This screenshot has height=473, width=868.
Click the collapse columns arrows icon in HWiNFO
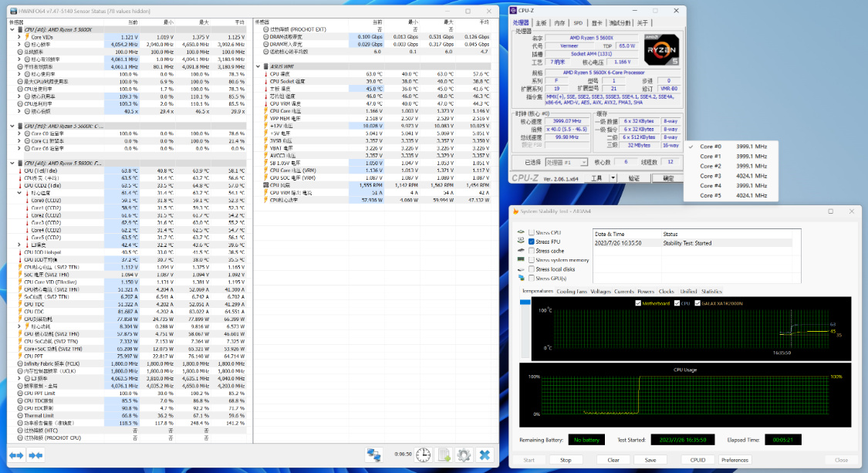tap(35, 455)
